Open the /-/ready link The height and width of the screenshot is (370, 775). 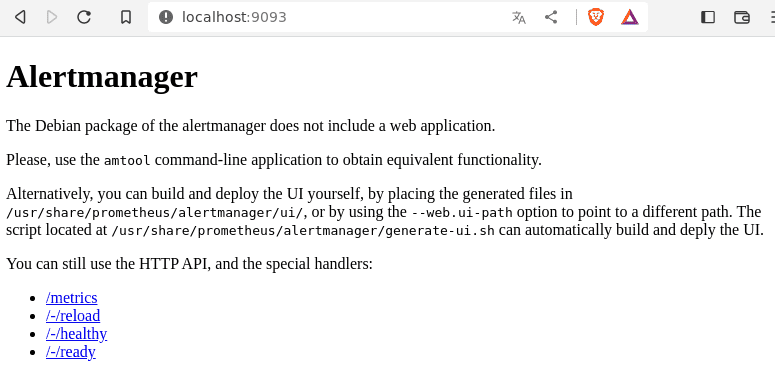(71, 352)
